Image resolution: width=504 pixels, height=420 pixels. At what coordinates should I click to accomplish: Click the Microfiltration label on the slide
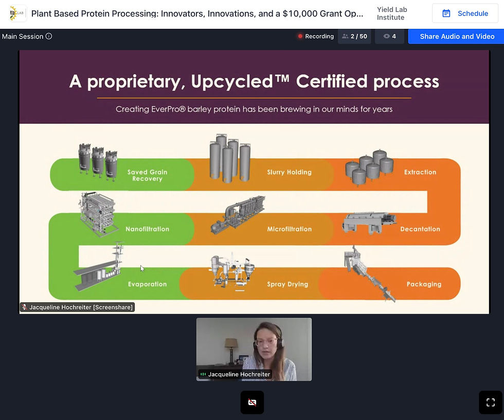(x=289, y=229)
